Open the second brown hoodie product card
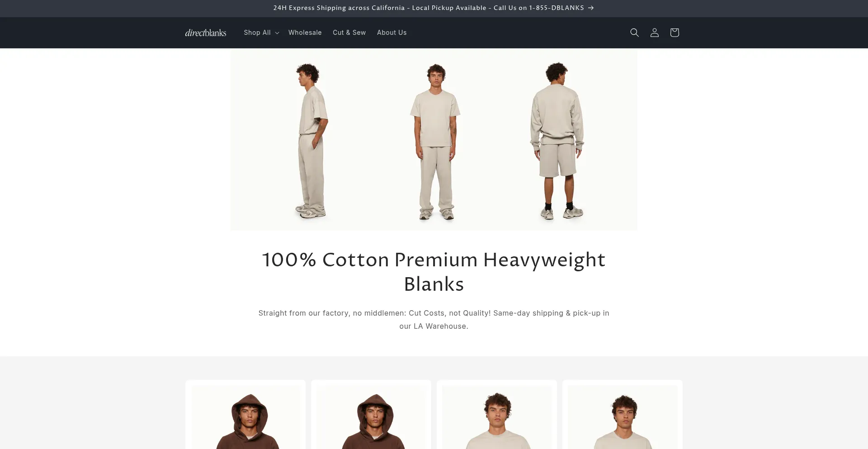 pyautogui.click(x=371, y=415)
